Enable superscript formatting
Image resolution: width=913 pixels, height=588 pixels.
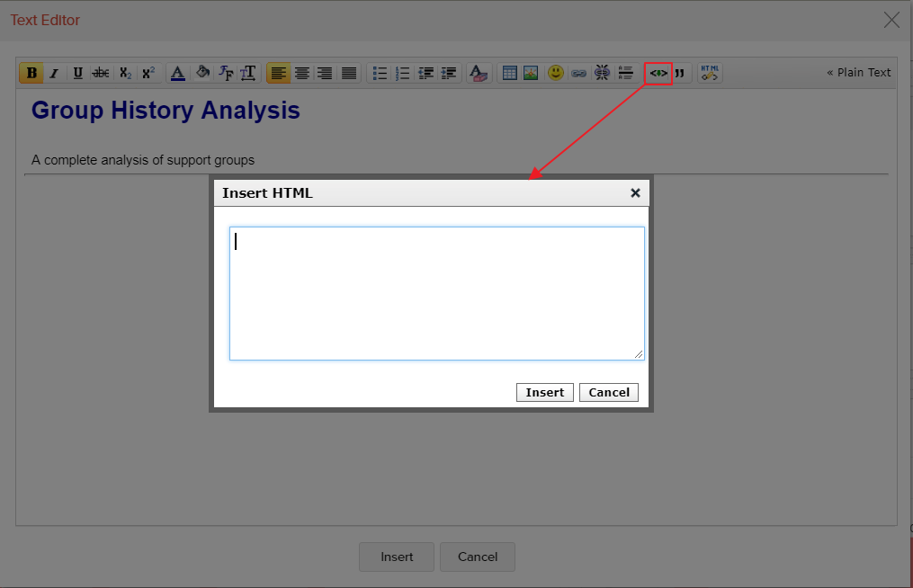[x=148, y=73]
